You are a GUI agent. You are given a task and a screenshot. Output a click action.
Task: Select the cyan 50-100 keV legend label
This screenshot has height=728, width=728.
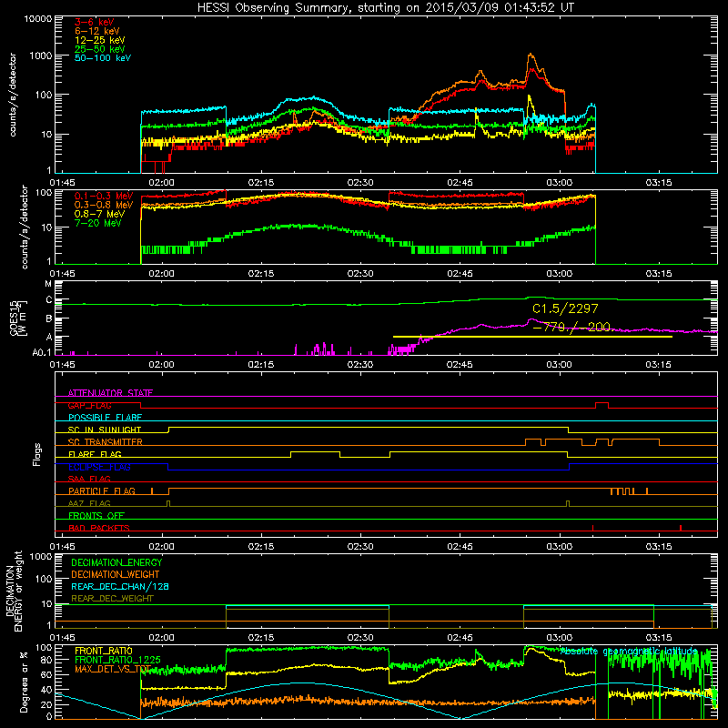[103, 58]
